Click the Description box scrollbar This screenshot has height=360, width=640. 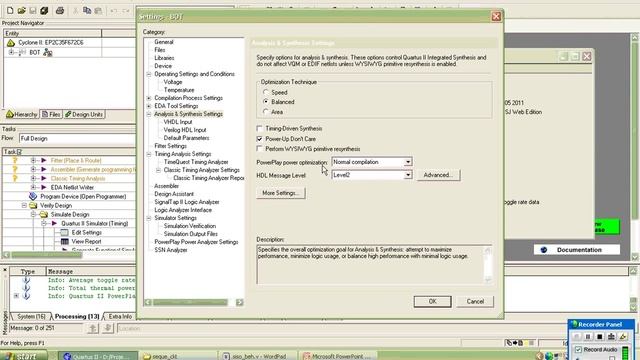[488, 265]
